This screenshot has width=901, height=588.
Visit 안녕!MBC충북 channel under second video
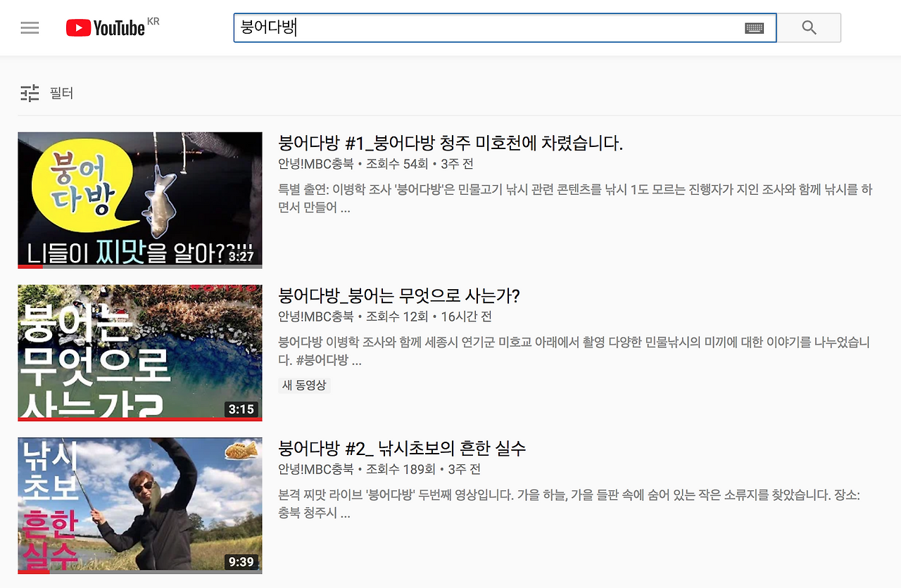pos(316,317)
